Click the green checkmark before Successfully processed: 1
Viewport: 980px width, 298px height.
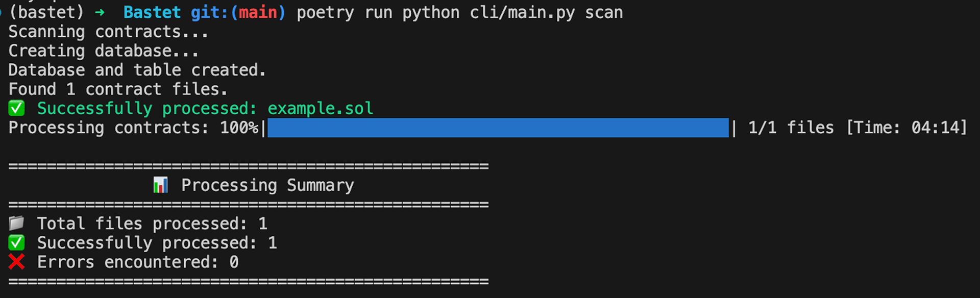pyautogui.click(x=16, y=242)
